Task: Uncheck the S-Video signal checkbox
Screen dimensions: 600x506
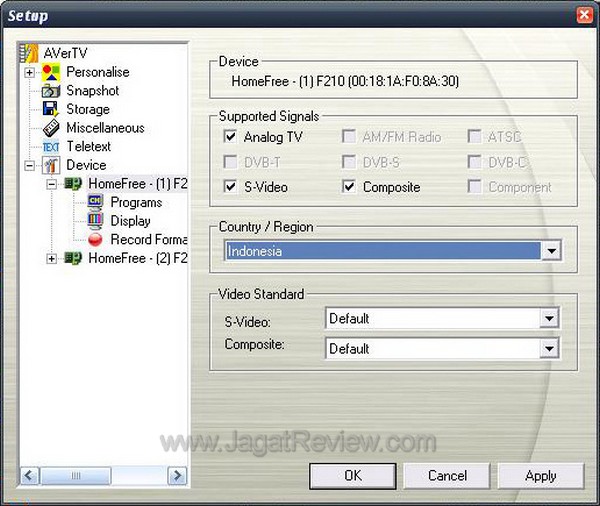Action: point(230,186)
